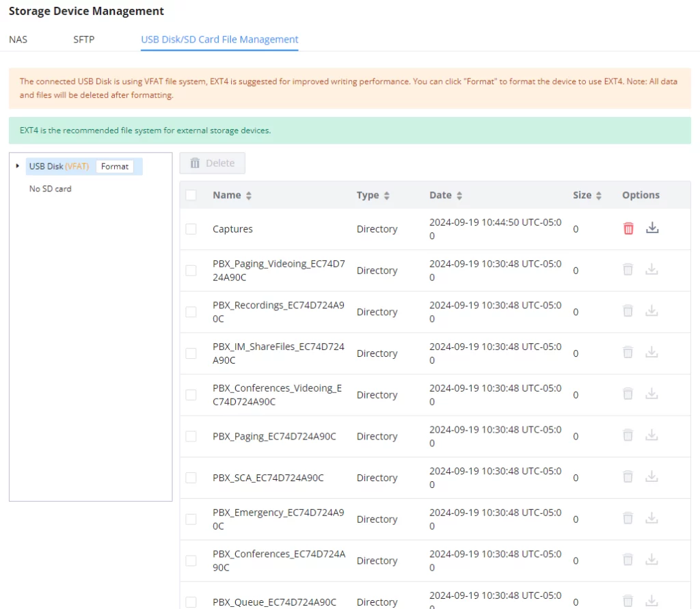This screenshot has height=609, width=700.
Task: Sort the table by Size column
Action: click(x=599, y=195)
